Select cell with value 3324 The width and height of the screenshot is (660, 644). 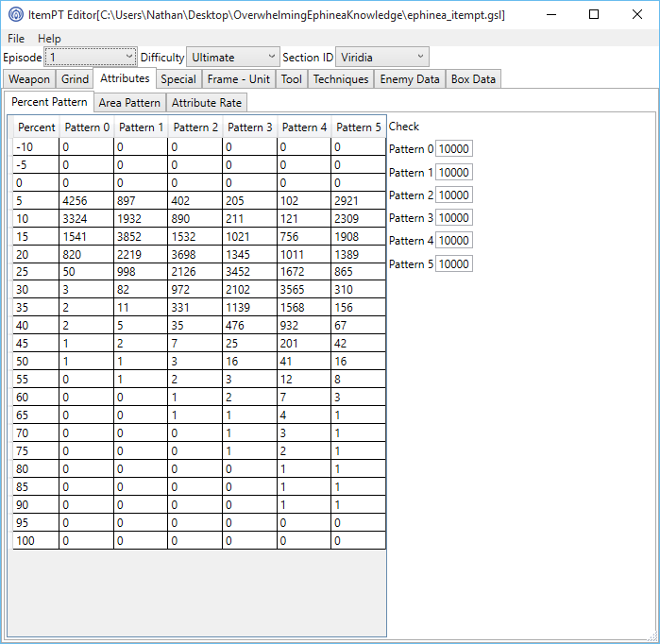(x=86, y=219)
